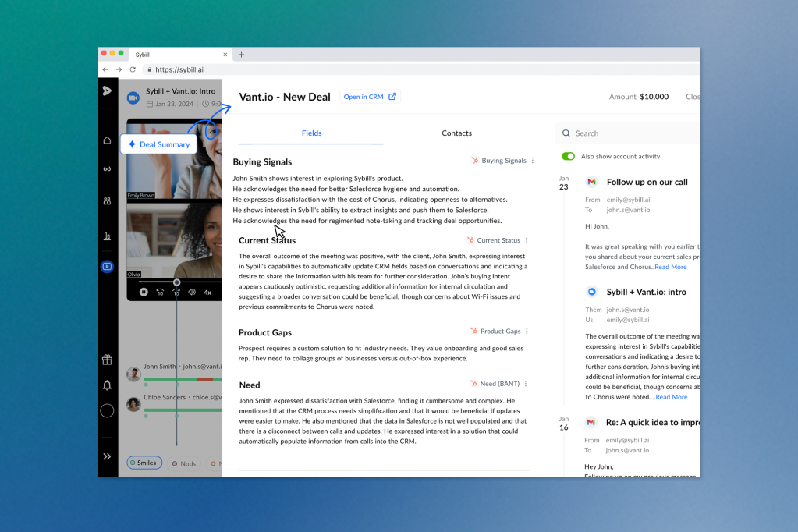Select the highlighted recordings icon in the sidebar
This screenshot has height=532, width=798.
pos(107,266)
